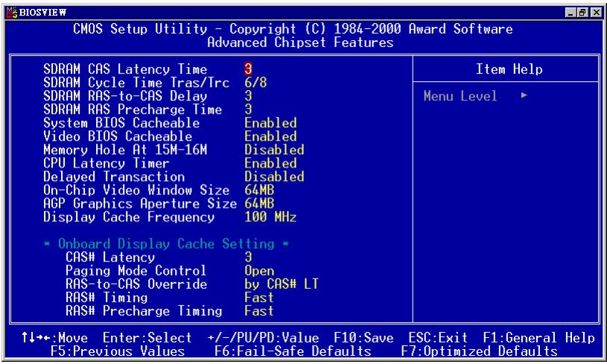Click On-Chip Video Window Size label

[136, 191]
